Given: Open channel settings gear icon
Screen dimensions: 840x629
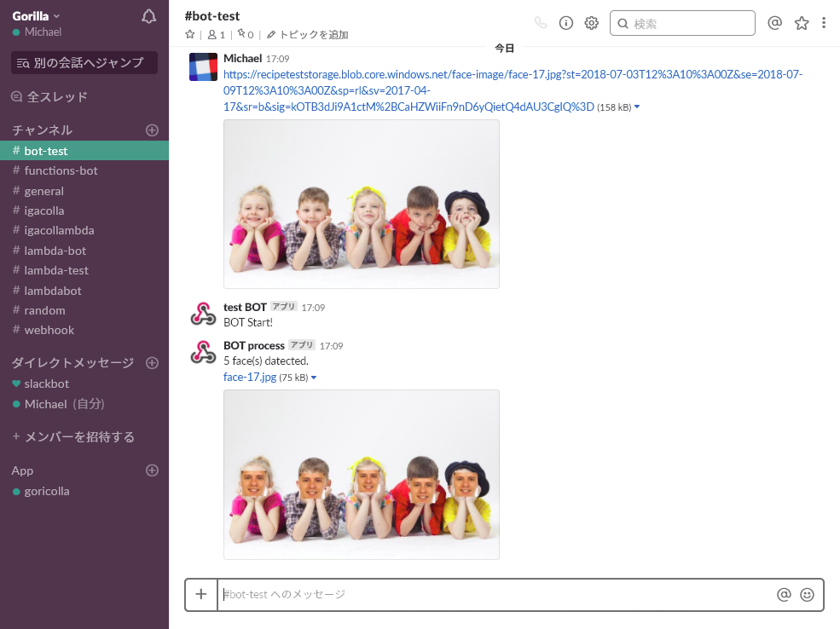Looking at the screenshot, I should tap(592, 23).
